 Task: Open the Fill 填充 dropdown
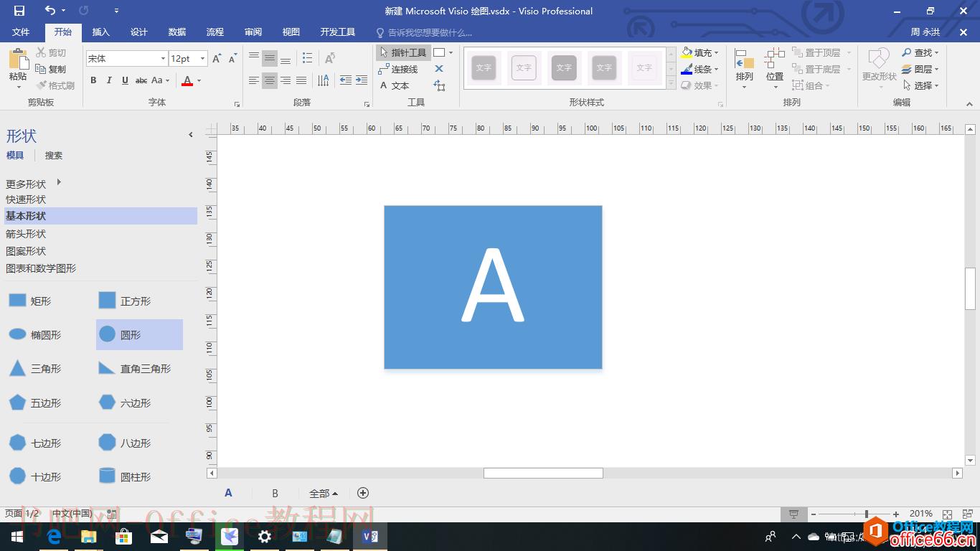coord(700,52)
